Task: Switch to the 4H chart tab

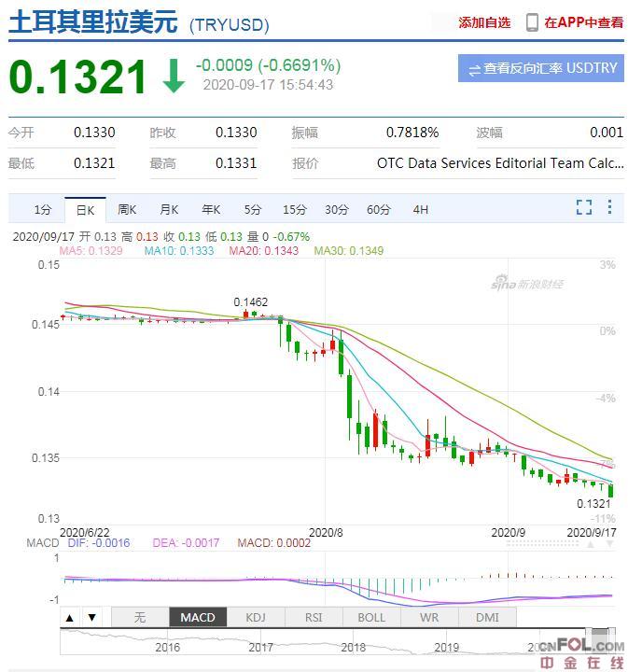Action: [x=420, y=209]
